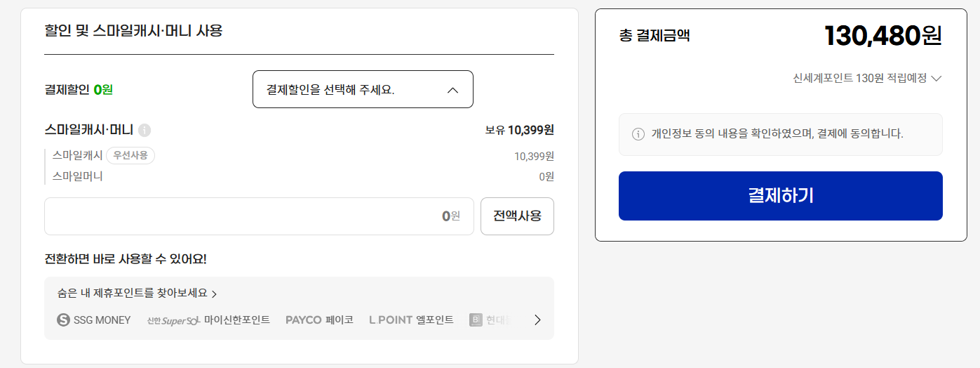The height and width of the screenshot is (368, 980).
Task: Click the 우선사용 badge beside 스마일캐시
Action: click(x=130, y=155)
